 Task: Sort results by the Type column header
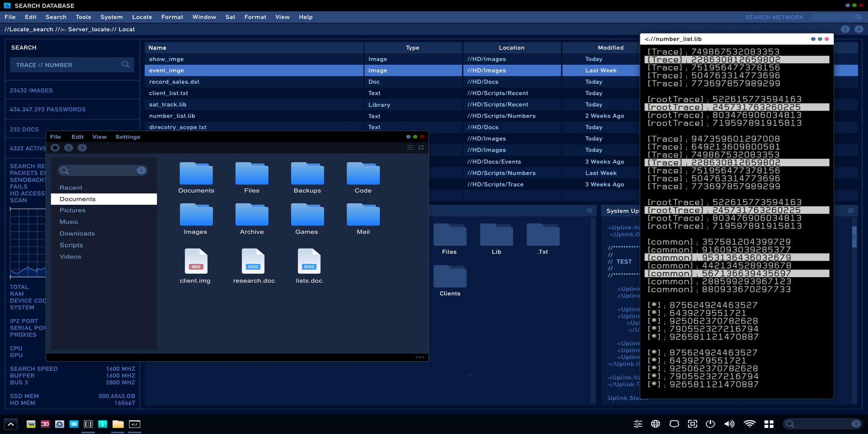tap(413, 47)
